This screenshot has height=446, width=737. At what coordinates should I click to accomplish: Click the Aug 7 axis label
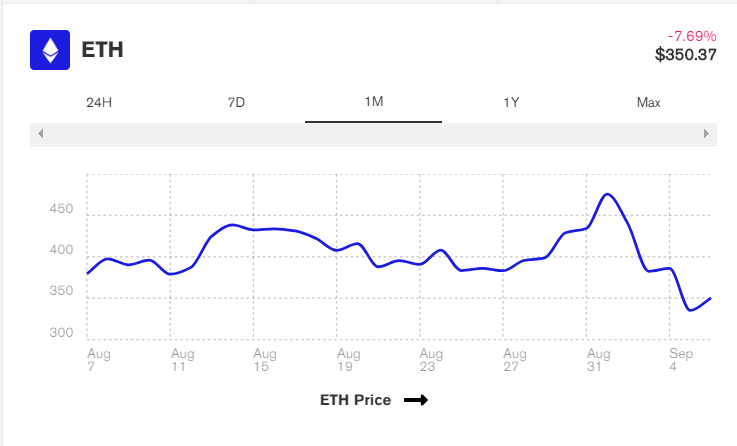click(x=98, y=360)
